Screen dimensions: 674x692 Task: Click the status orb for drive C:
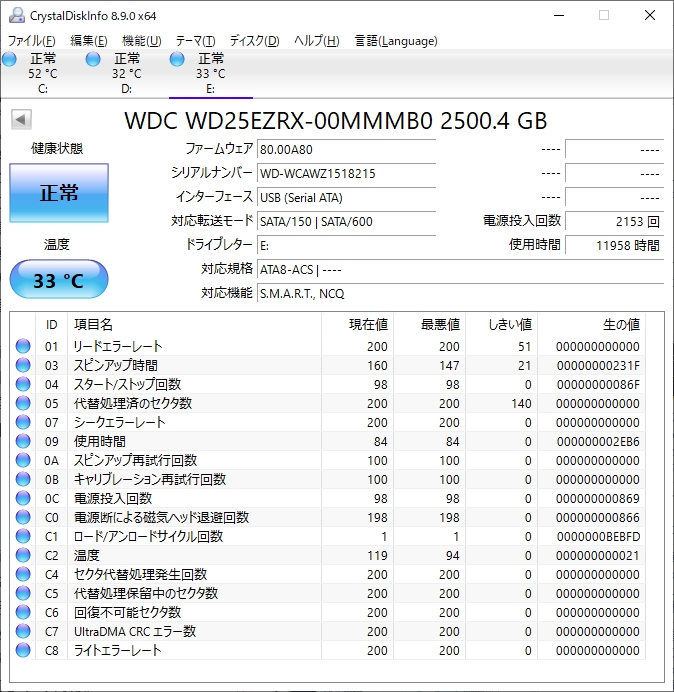(x=9, y=59)
